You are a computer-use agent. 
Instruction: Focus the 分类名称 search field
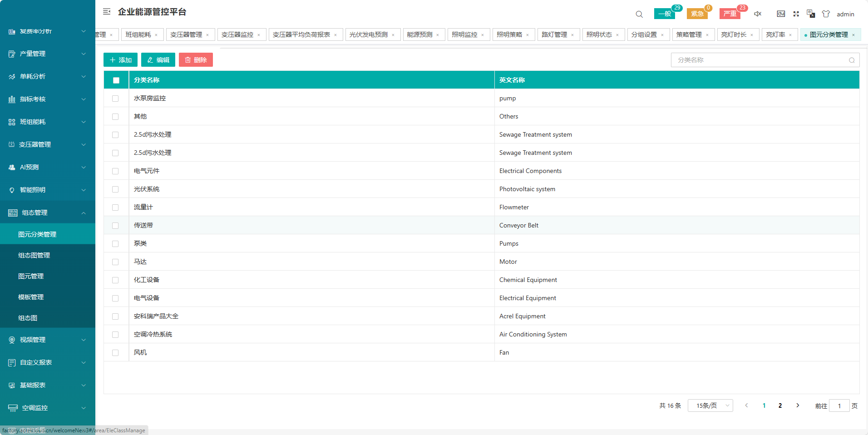(x=760, y=60)
